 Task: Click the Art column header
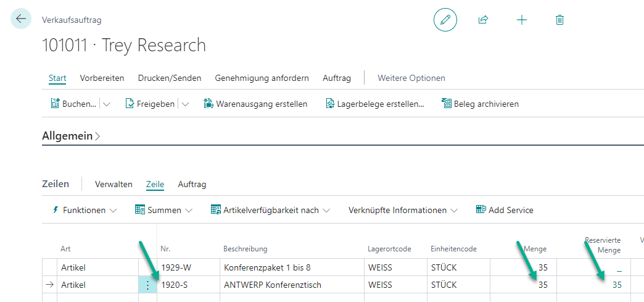tap(65, 249)
